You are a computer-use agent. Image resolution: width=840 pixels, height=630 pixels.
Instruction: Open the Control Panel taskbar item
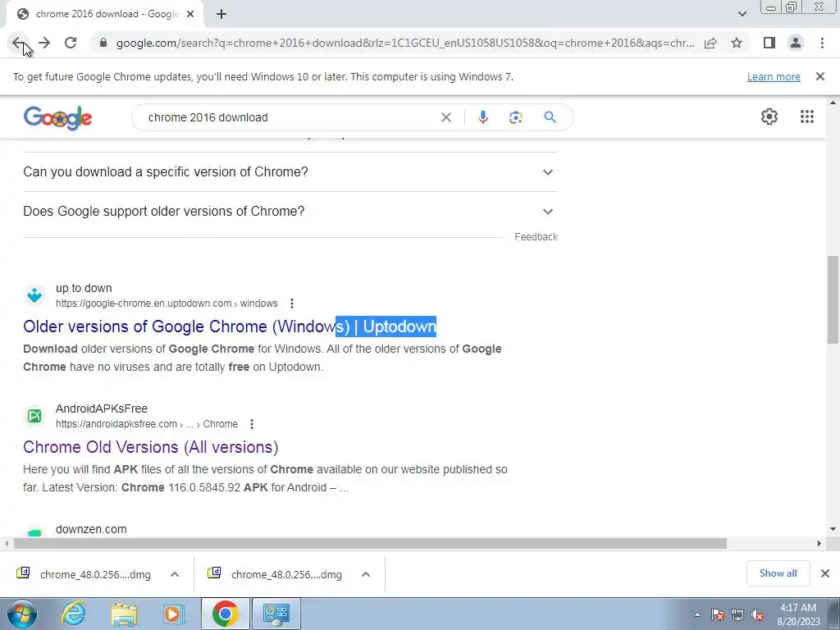click(x=276, y=614)
